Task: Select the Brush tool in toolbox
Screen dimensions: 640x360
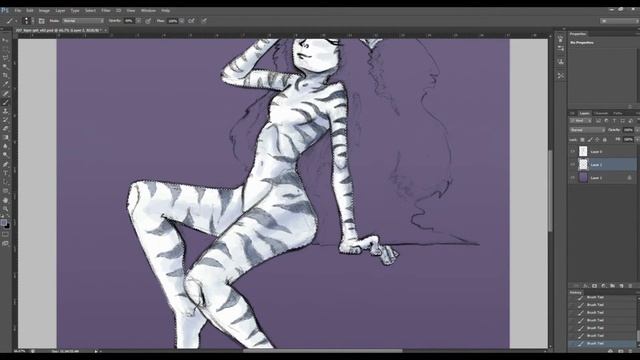Action: coord(5,102)
